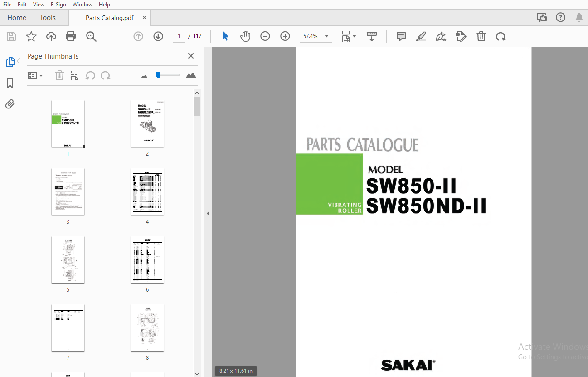Select page 2 thumbnail
This screenshot has width=588, height=377.
coord(147,124)
